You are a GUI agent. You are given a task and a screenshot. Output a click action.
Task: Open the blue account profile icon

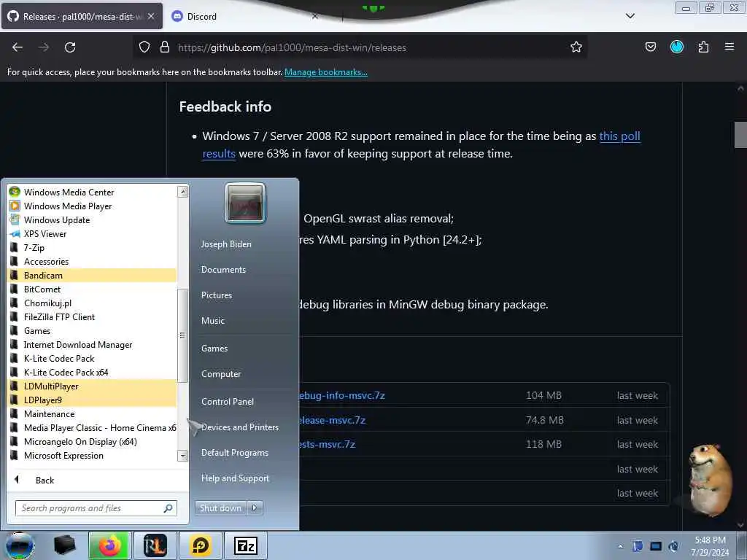click(677, 47)
